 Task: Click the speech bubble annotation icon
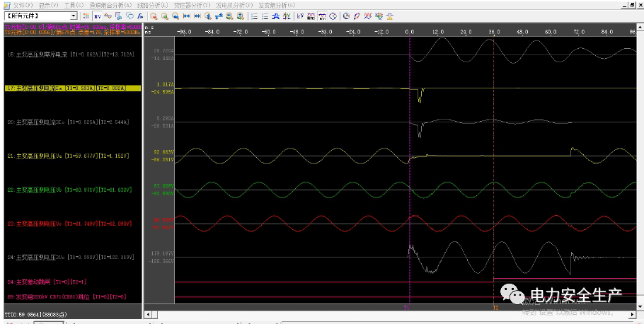[x=130, y=16]
